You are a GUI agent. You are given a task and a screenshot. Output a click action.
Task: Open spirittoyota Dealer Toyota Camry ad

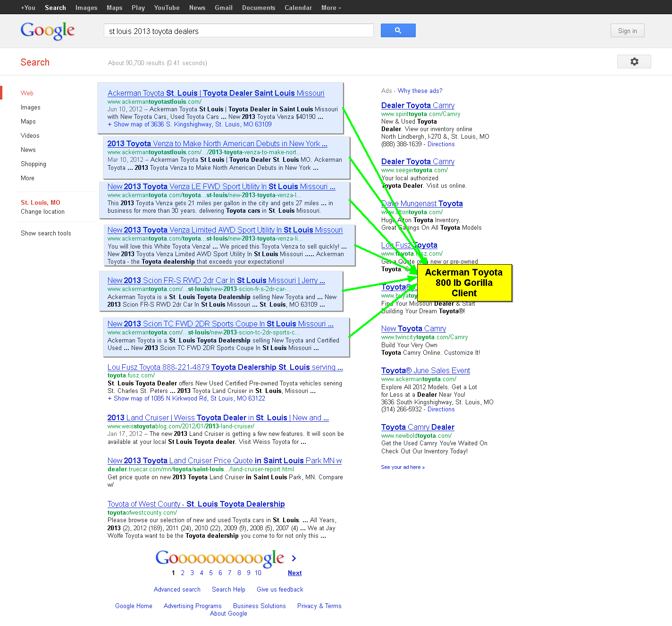click(x=418, y=106)
